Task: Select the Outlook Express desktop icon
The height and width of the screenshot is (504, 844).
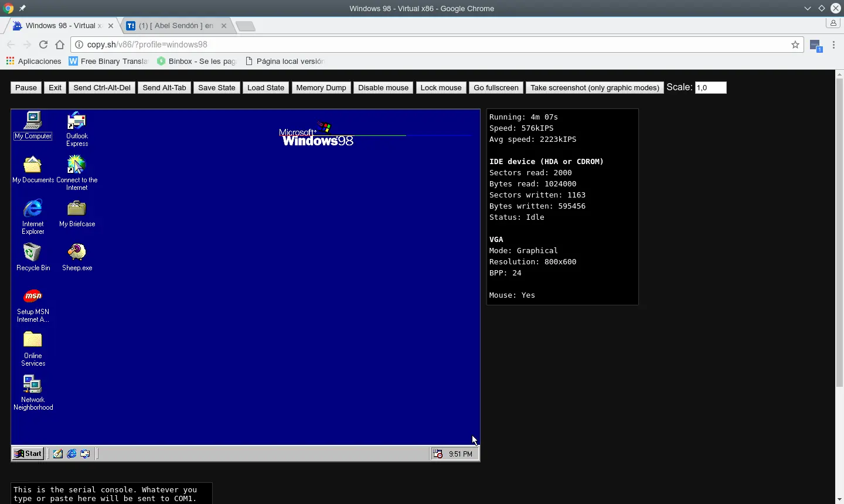Action: (x=77, y=129)
